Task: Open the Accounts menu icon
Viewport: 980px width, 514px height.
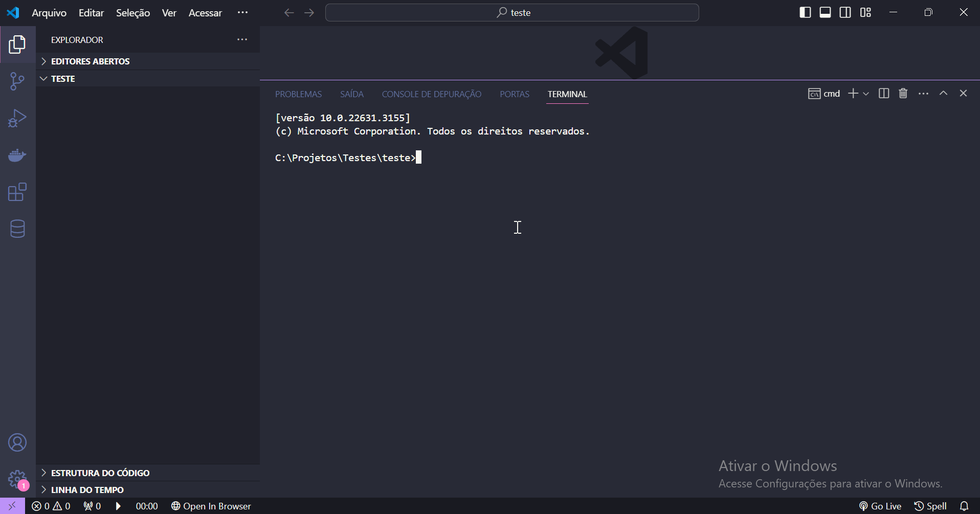Action: pos(17,442)
